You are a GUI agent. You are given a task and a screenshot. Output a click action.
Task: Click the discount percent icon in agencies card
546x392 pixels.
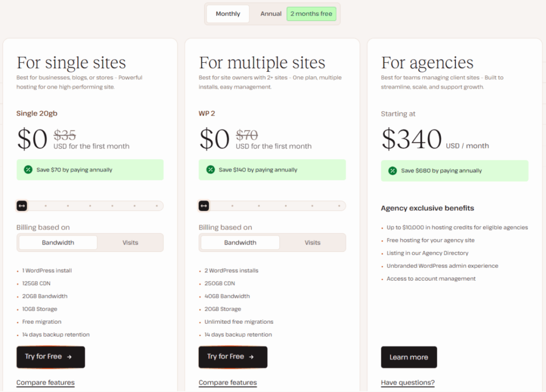pyautogui.click(x=393, y=170)
